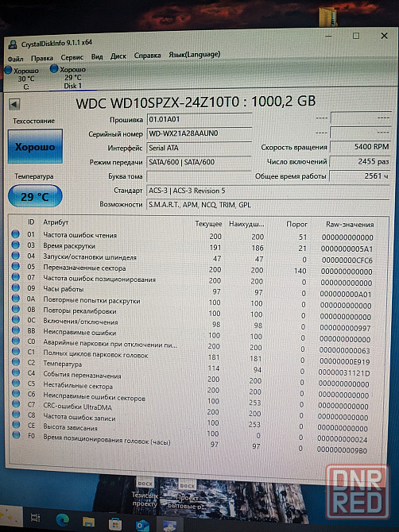Click the 29 °C temperature button
The height and width of the screenshot is (532, 399).
pyautogui.click(x=35, y=196)
